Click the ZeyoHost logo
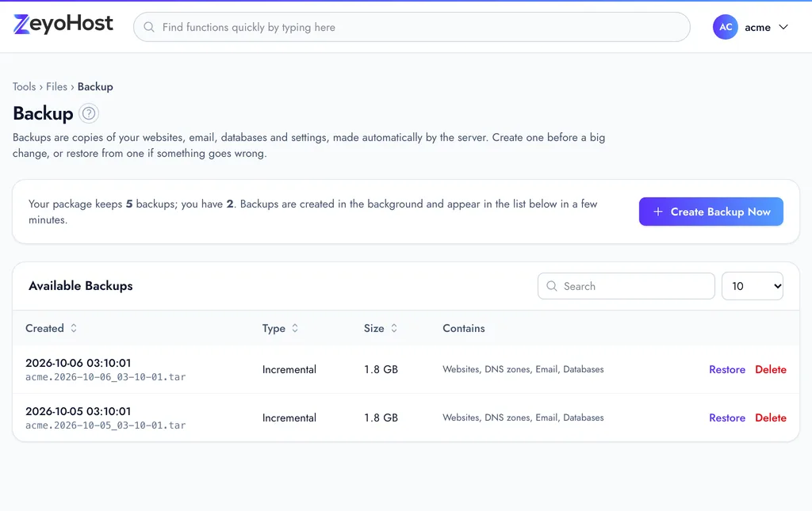The width and height of the screenshot is (812, 511). [x=63, y=25]
